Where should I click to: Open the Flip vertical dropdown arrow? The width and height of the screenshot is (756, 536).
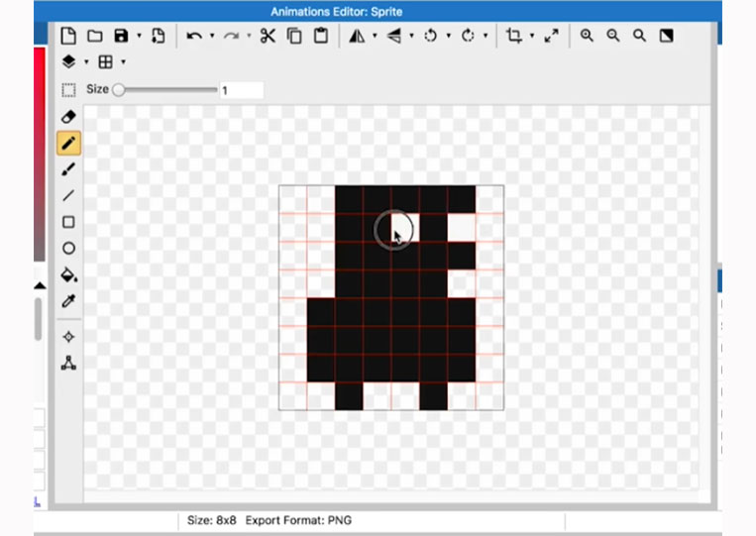tap(411, 36)
